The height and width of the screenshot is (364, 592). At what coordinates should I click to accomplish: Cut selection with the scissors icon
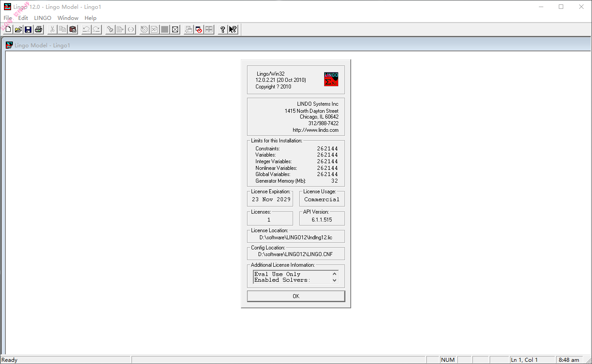[x=52, y=30]
